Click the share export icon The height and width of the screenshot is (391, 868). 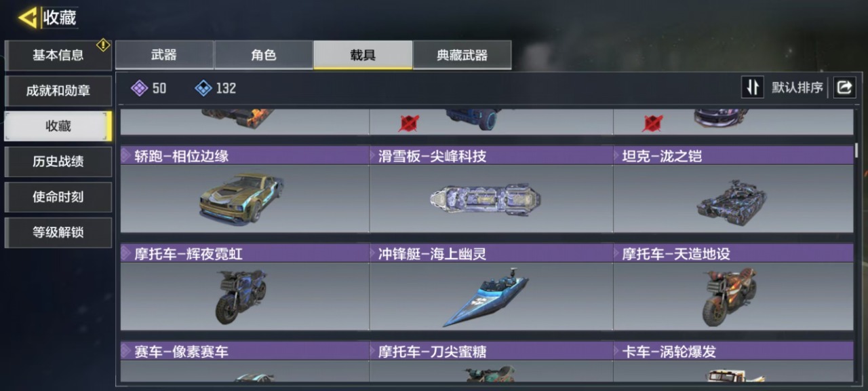point(844,87)
